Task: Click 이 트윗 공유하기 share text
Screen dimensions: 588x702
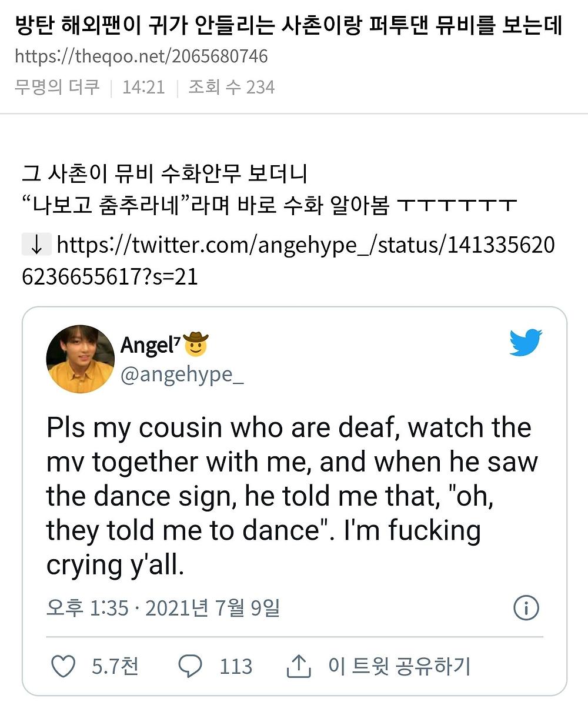Action: pyautogui.click(x=400, y=667)
